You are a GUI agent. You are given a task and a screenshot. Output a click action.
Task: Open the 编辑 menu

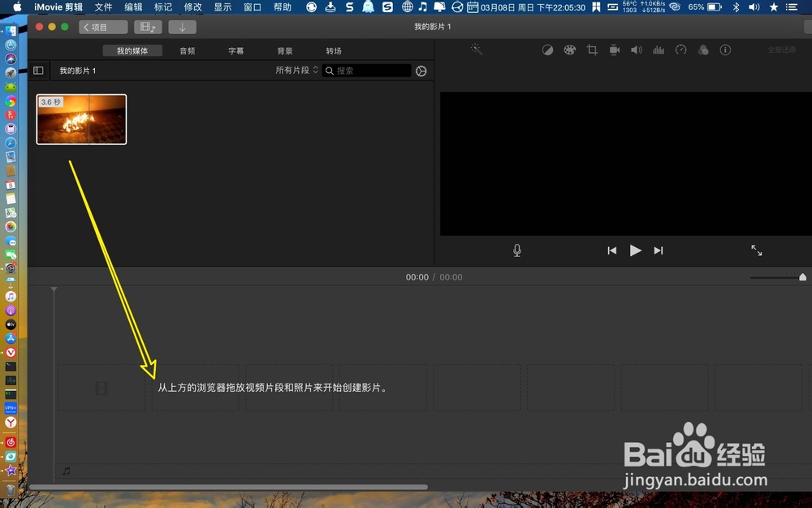point(133,7)
